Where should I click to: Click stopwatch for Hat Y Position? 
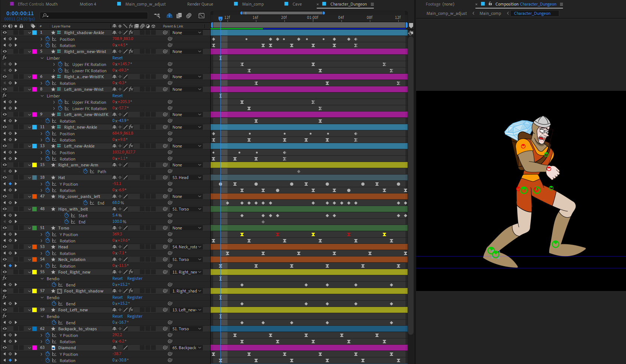pos(47,184)
